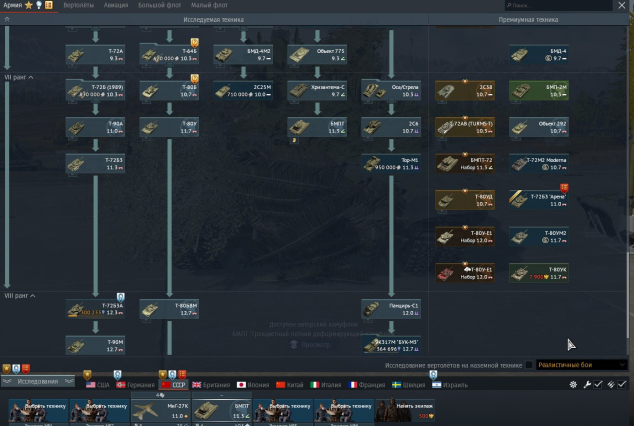This screenshot has width=634, height=426.
Task: Select the Панцирь-С1 vehicle
Action: pos(390,308)
